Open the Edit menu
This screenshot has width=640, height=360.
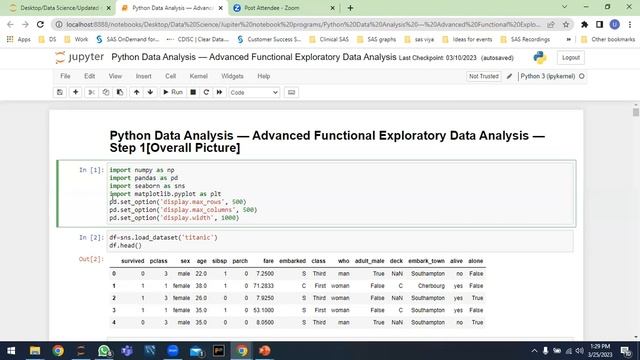[89, 76]
